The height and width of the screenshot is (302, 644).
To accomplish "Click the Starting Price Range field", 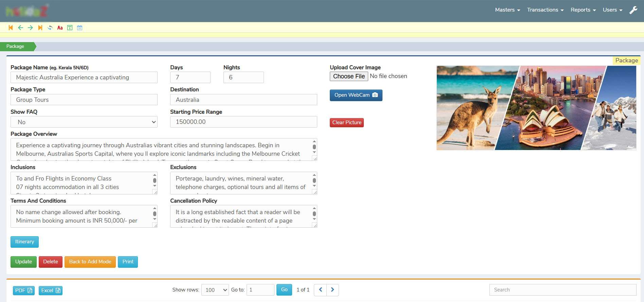I will pyautogui.click(x=244, y=122).
